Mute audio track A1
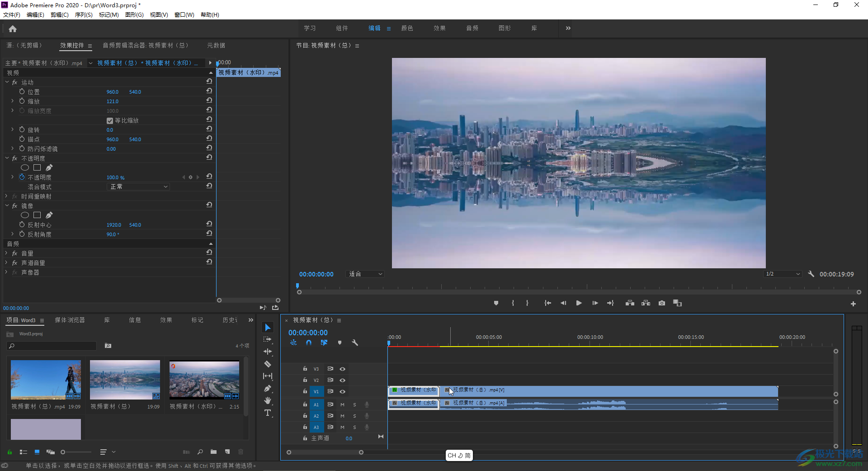868x471 pixels. tap(342, 405)
